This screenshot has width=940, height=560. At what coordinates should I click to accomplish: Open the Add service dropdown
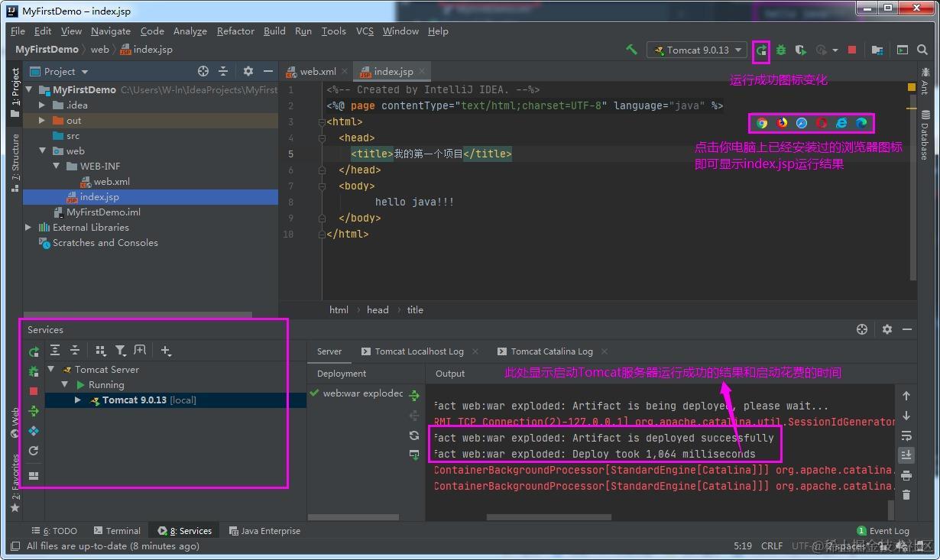(x=166, y=350)
